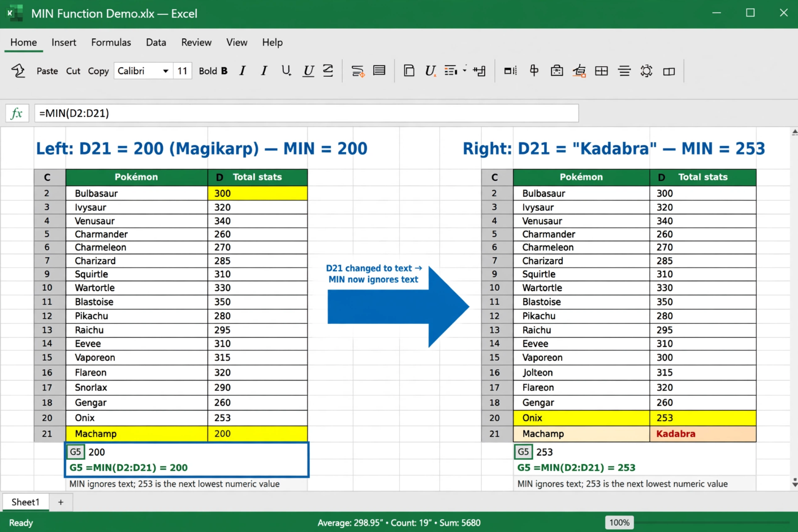Click the Cut button
Image resolution: width=798 pixels, height=532 pixels.
[x=73, y=71]
